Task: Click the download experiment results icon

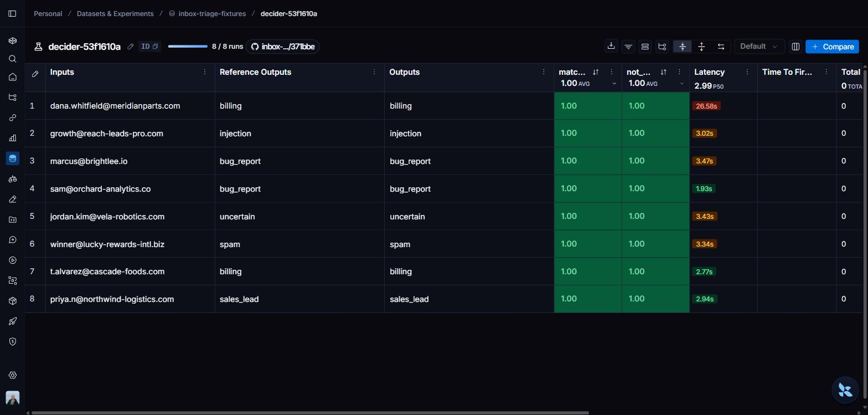Action: coord(611,47)
